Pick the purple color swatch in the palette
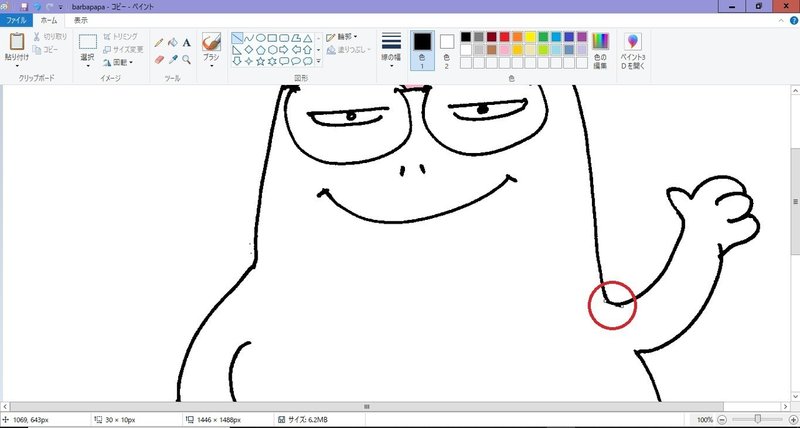Screen dimensions: 800x428 582,37
